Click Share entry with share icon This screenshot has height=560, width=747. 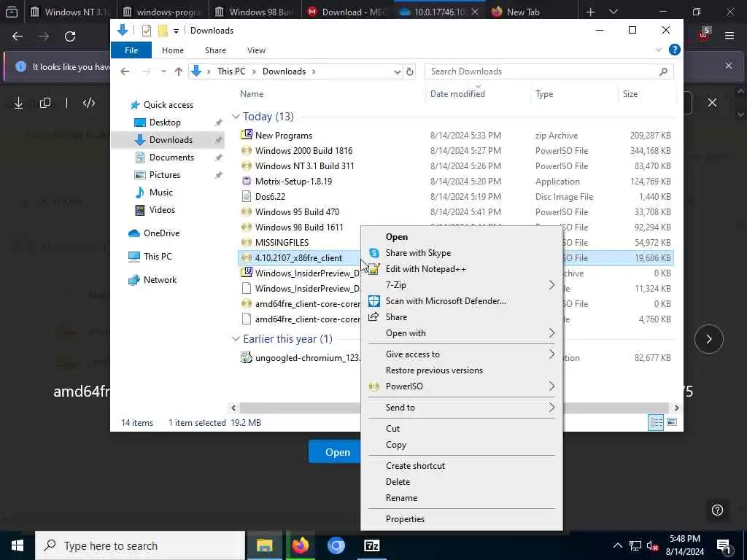(461, 317)
